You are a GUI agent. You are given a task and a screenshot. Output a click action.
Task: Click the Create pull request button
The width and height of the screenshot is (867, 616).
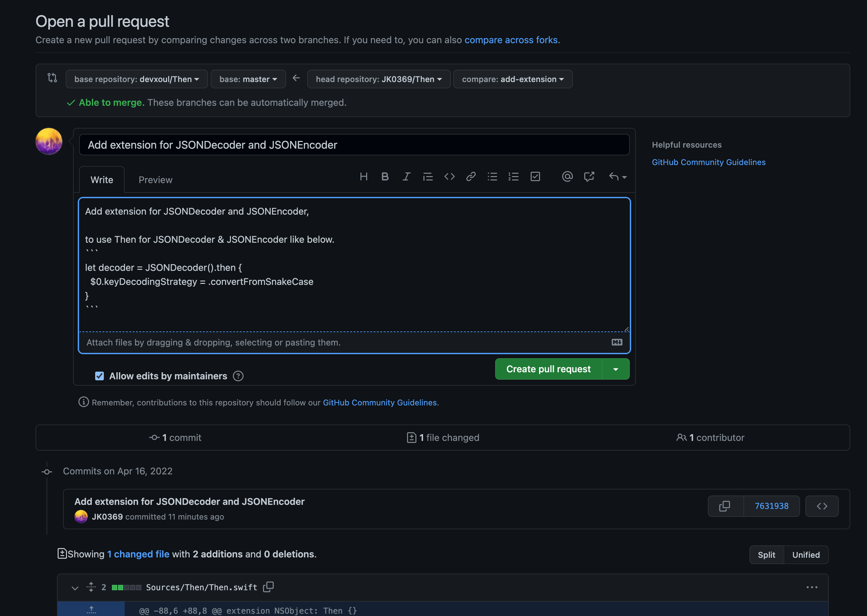tap(548, 369)
